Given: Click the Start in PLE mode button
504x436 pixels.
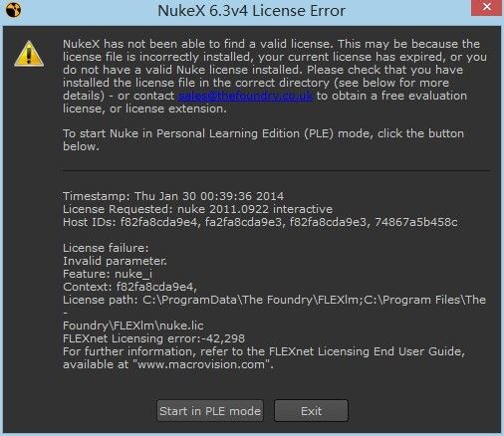Looking at the screenshot, I should [210, 411].
